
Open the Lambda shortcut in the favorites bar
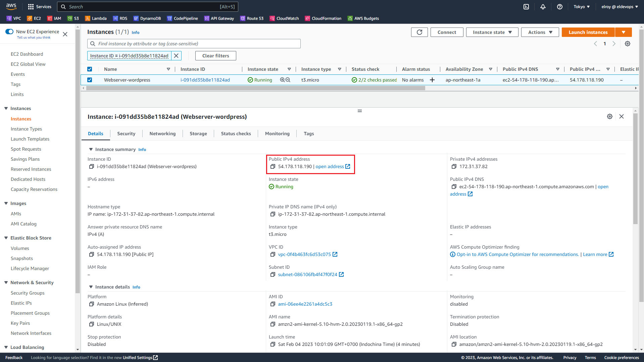[x=96, y=18]
